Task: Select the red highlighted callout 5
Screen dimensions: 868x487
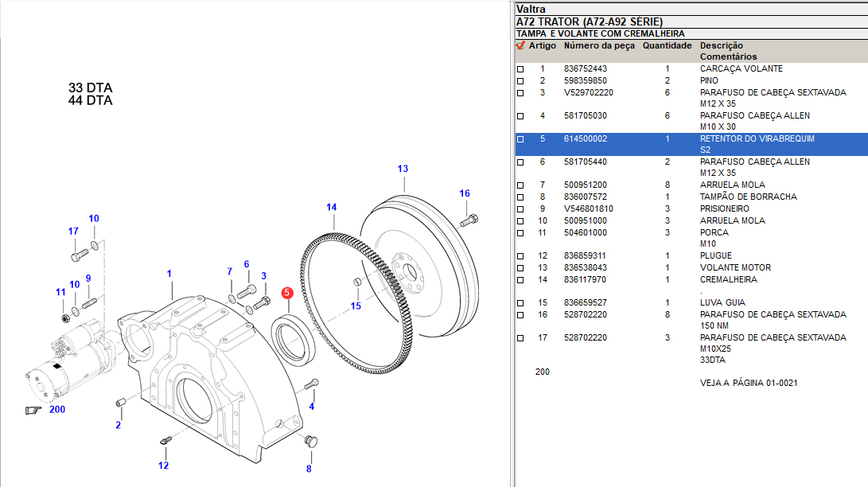Action: (x=286, y=293)
